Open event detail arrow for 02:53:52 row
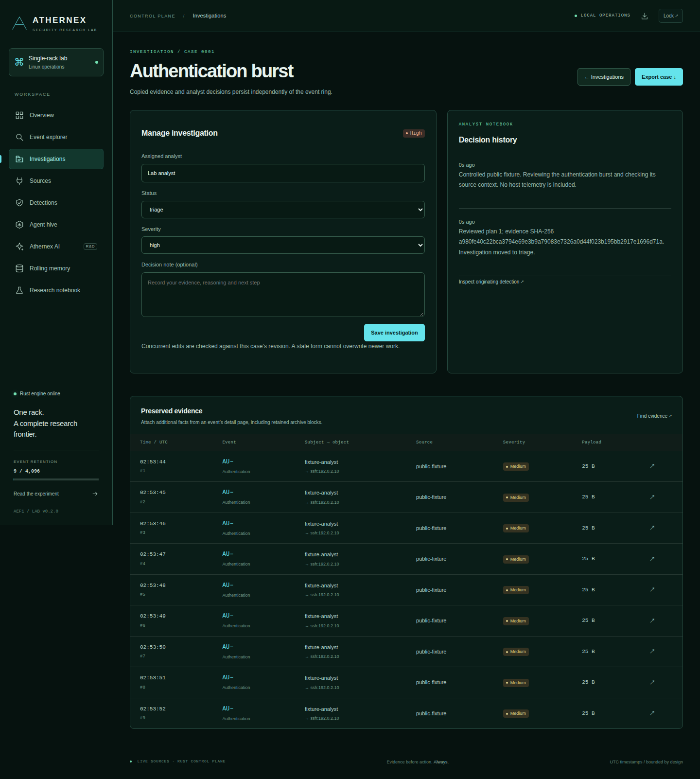 point(652,713)
